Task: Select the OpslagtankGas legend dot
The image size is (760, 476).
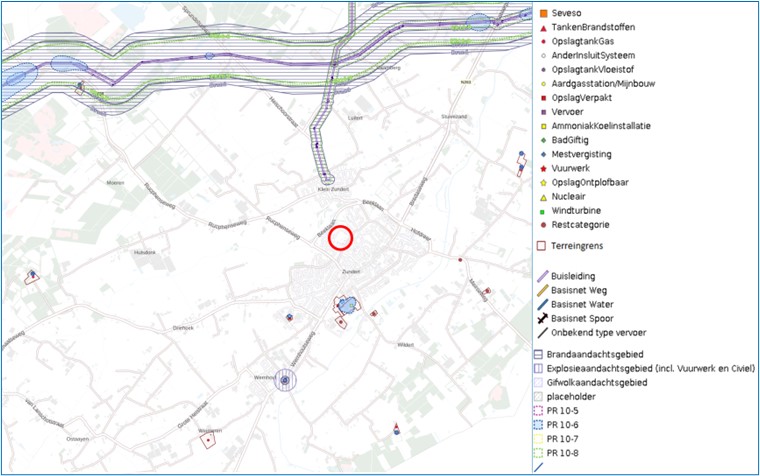Action: click(x=543, y=42)
